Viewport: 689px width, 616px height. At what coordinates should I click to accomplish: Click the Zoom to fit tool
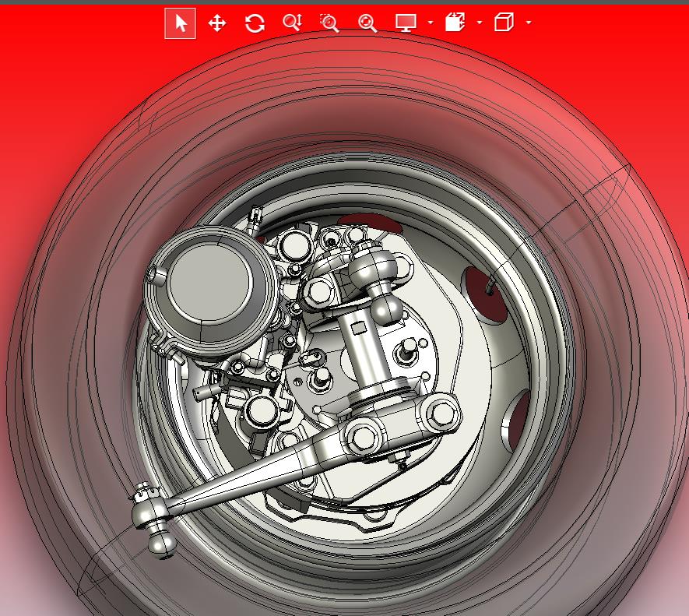click(x=367, y=23)
